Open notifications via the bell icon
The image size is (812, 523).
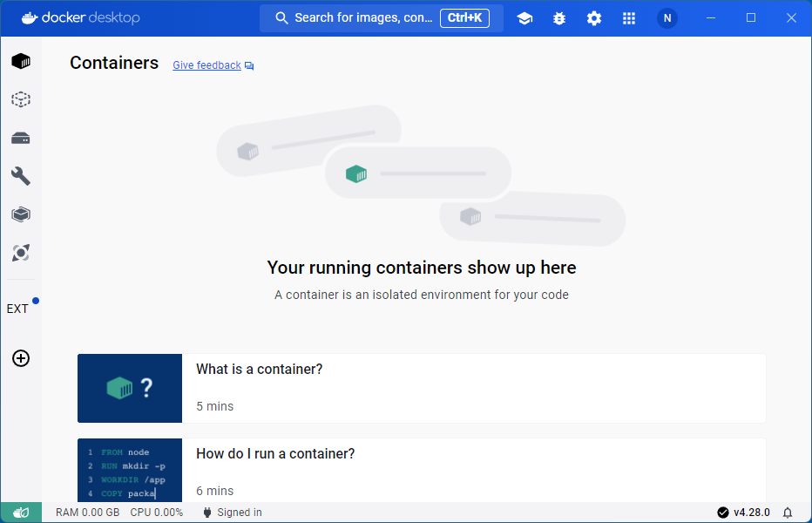(x=788, y=513)
